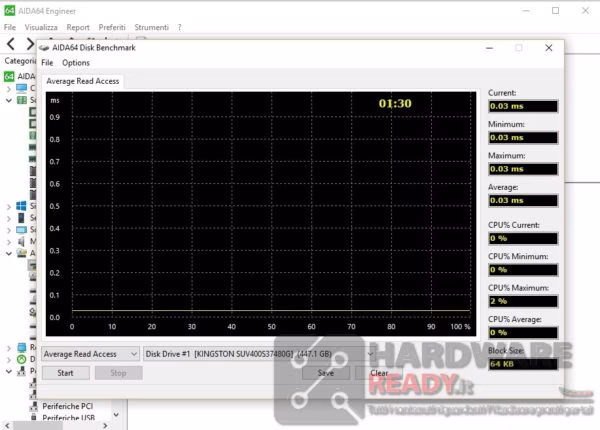Viewport: 600px width, 430px height.
Task: Maximize the AIDA64 Engineer main window
Action: click(x=556, y=11)
